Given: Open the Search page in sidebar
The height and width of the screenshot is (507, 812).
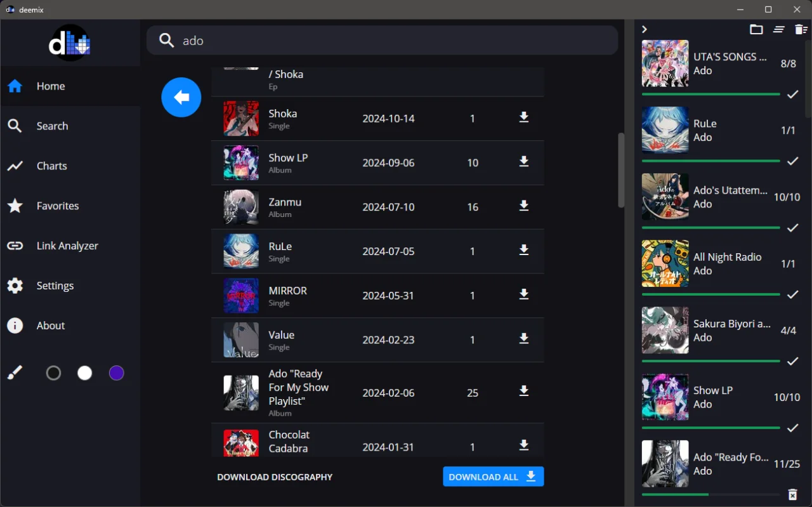Looking at the screenshot, I should (70, 126).
